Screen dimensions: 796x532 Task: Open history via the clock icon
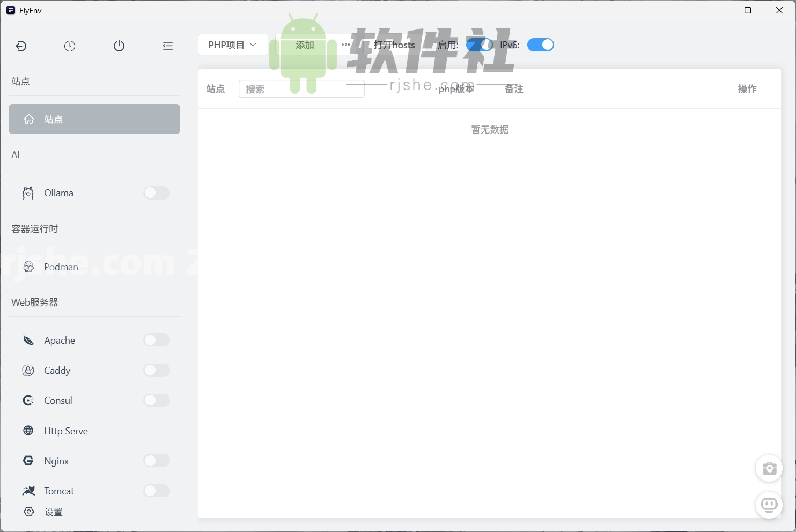tap(70, 46)
